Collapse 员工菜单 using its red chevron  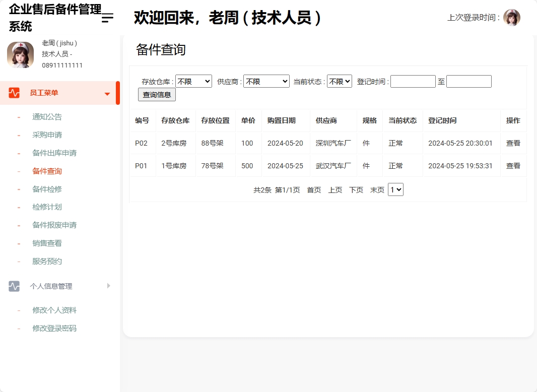click(107, 93)
